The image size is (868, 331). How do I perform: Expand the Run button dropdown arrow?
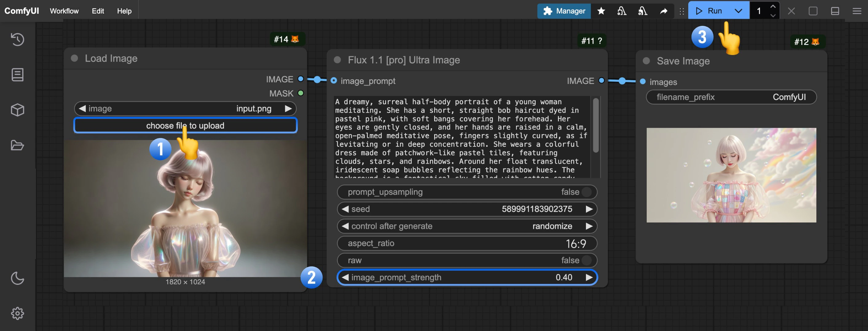738,11
